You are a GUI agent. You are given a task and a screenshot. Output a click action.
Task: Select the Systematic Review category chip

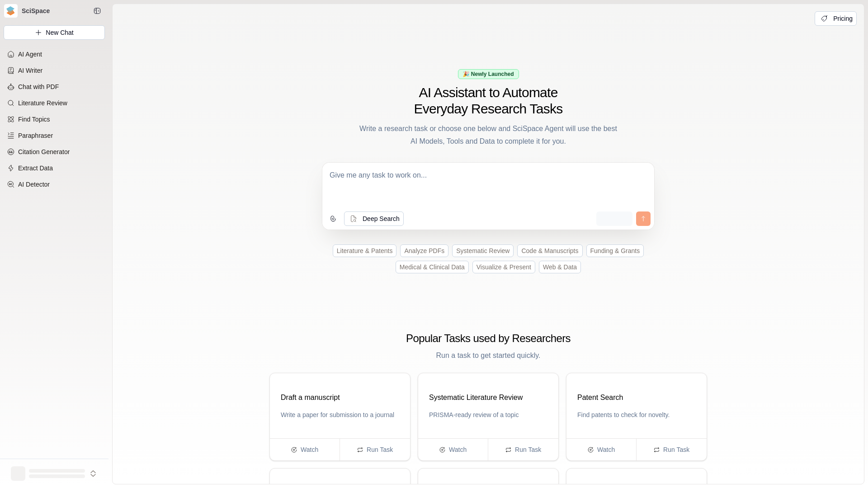click(483, 251)
